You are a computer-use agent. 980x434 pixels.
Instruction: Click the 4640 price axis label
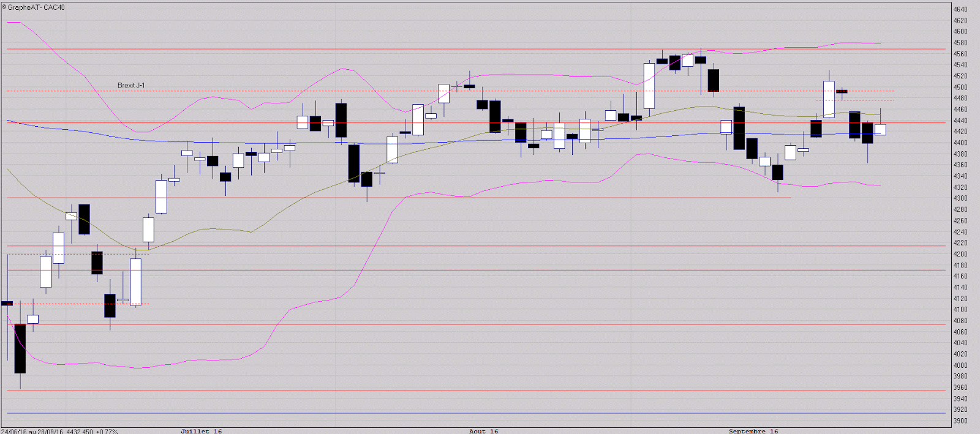click(x=960, y=9)
